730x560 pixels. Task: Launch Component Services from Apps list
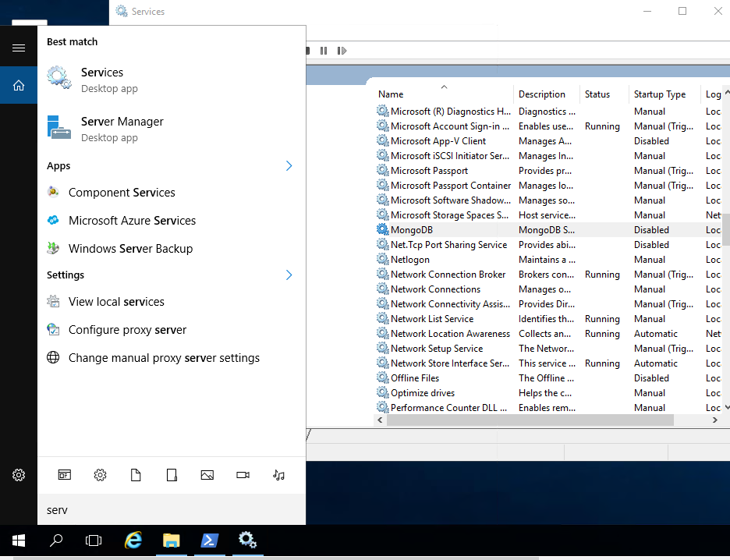pos(172,193)
